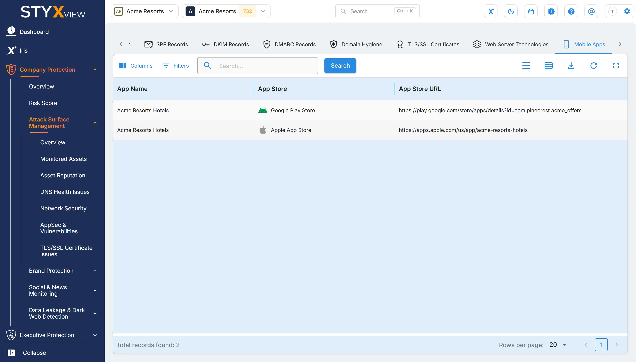Switch to table list view icon
Image resolution: width=644 pixels, height=362 pixels.
[x=548, y=65]
